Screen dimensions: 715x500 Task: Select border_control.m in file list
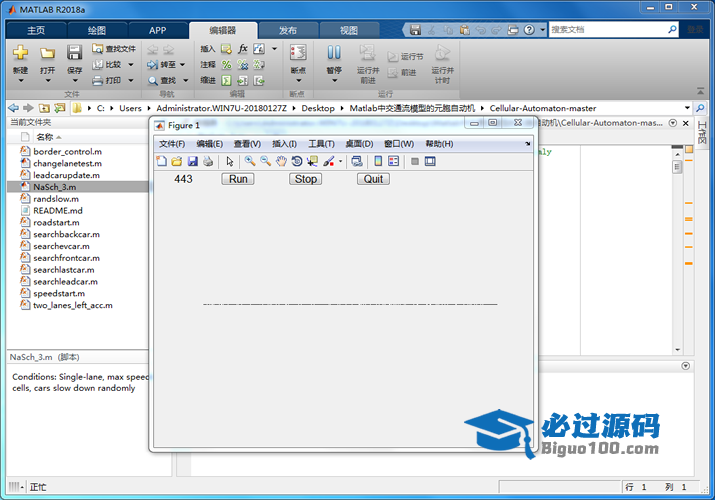point(67,151)
